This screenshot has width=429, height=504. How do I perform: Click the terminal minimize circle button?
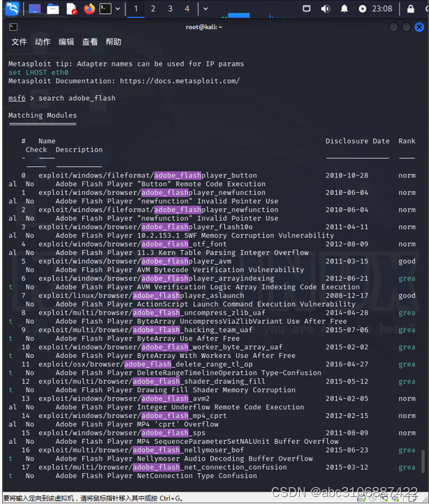pos(393,27)
